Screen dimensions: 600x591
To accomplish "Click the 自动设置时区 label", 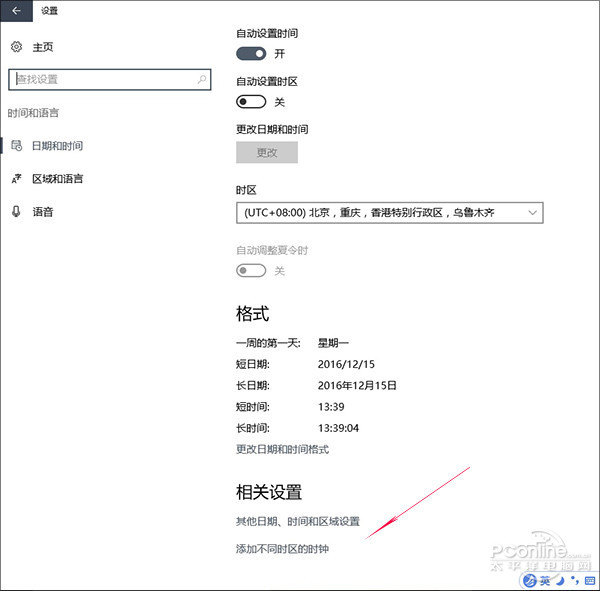I will click(267, 81).
